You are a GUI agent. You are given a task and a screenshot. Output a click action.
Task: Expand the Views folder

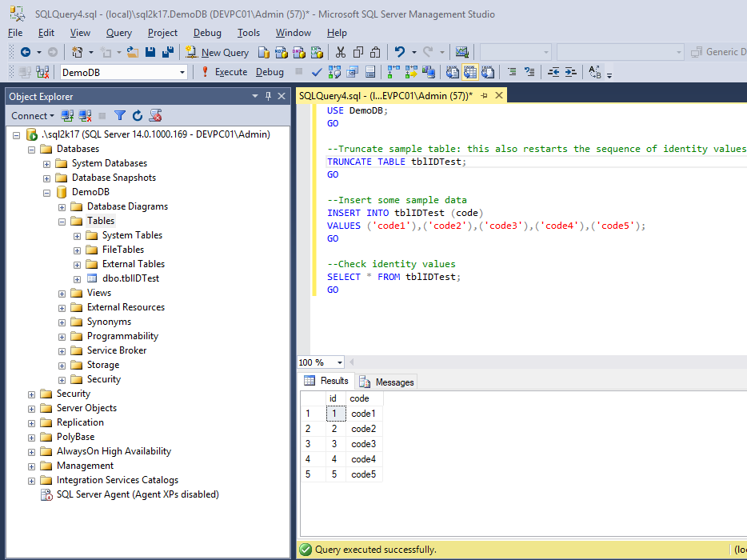click(x=62, y=294)
